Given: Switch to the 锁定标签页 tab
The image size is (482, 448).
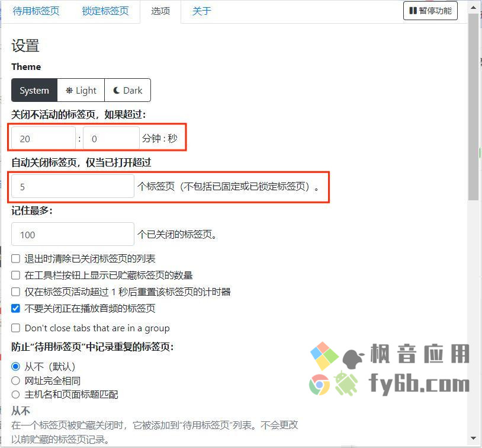Looking at the screenshot, I should [105, 11].
